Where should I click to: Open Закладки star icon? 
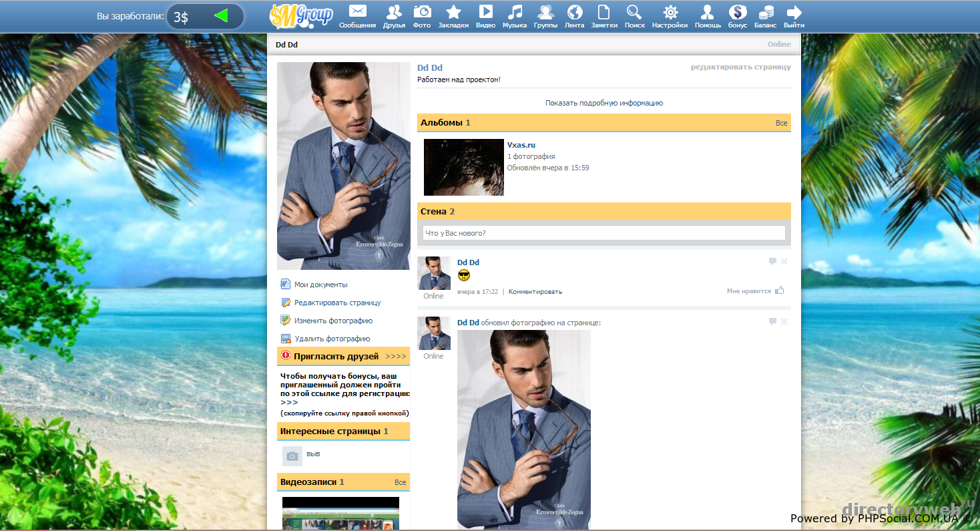453,12
